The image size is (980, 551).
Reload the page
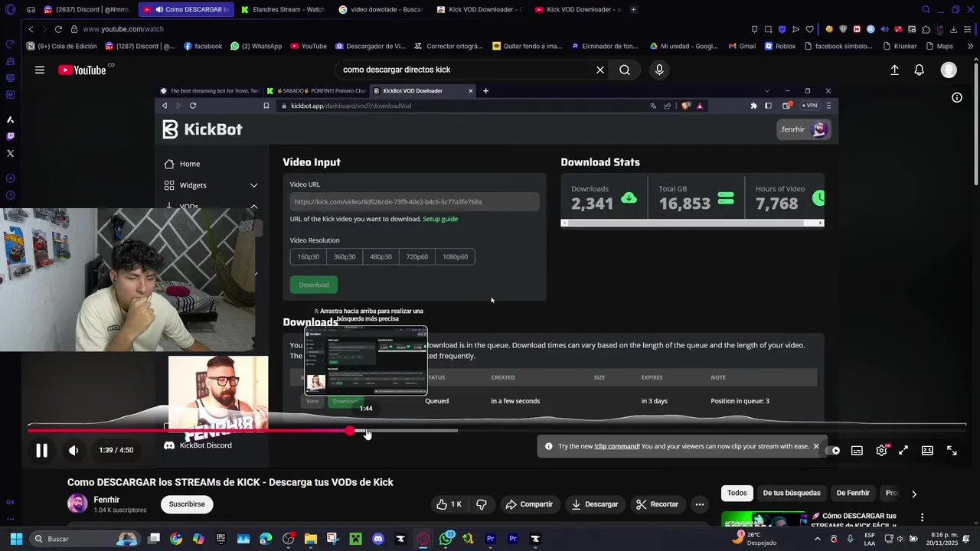point(58,29)
